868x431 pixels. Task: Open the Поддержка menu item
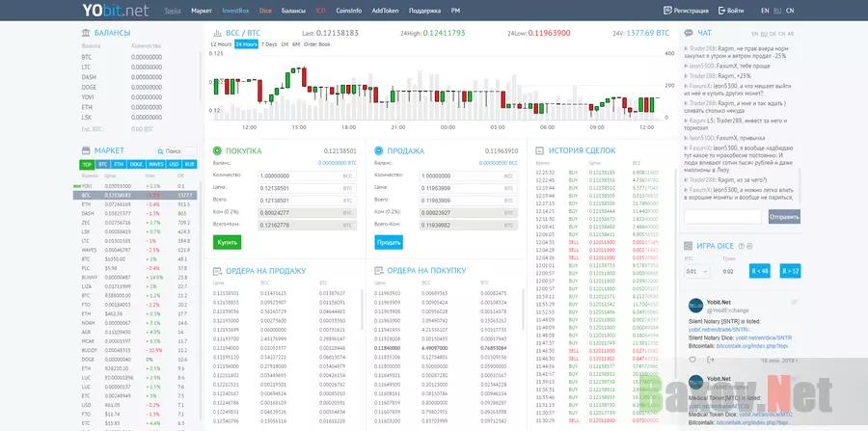(425, 11)
